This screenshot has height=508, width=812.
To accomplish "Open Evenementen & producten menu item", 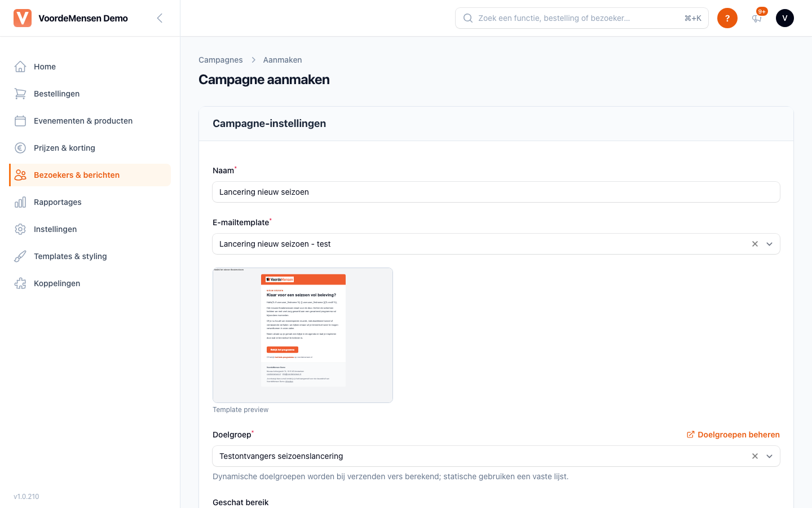I will pyautogui.click(x=90, y=121).
